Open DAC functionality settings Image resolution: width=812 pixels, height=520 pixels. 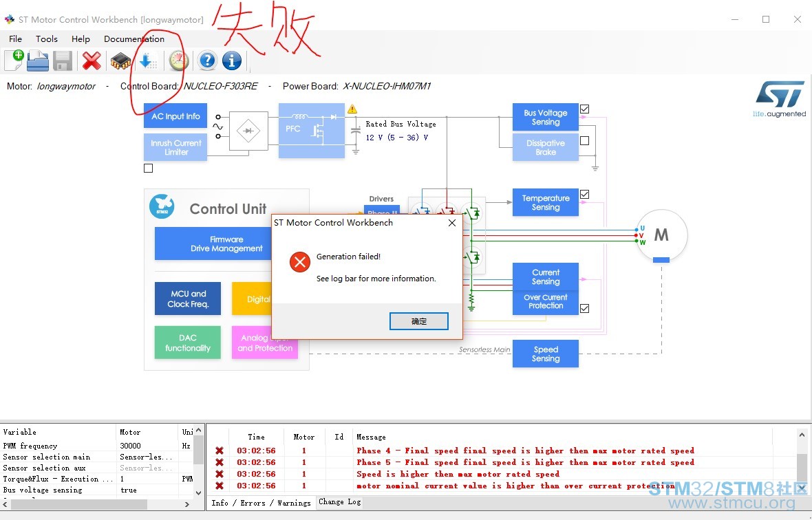pyautogui.click(x=188, y=343)
